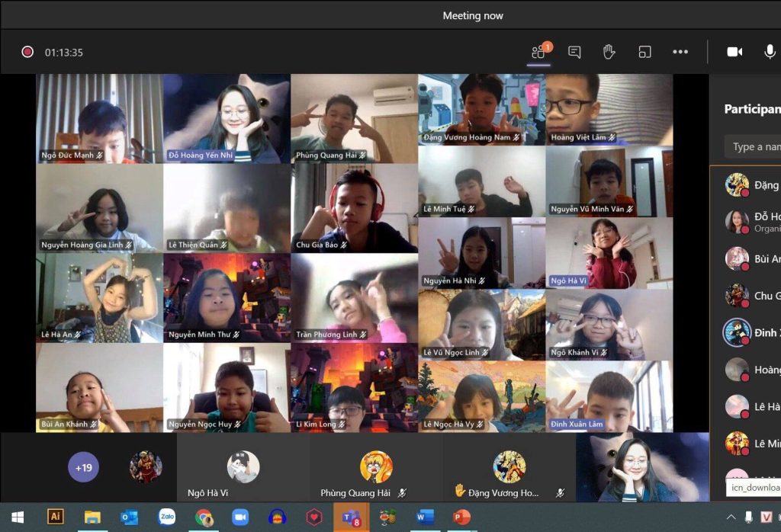Launch Adobe Illustrator from the taskbar
The image size is (781, 532).
coord(56,517)
